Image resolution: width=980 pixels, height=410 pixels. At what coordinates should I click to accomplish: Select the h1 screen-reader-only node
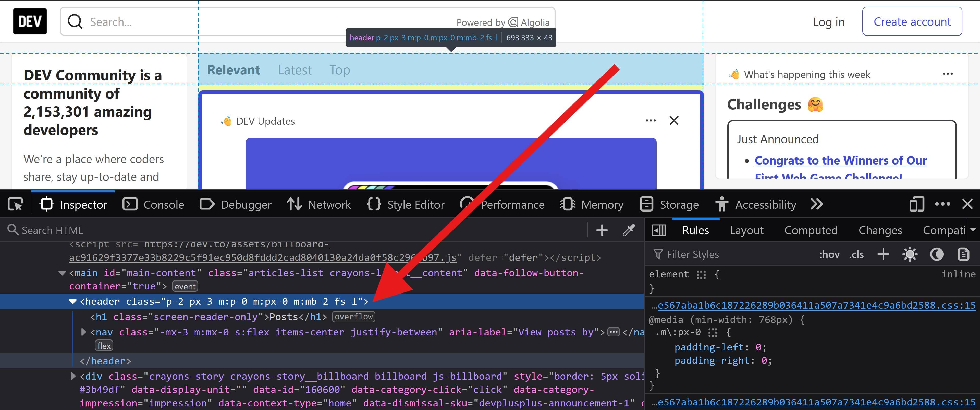208,317
